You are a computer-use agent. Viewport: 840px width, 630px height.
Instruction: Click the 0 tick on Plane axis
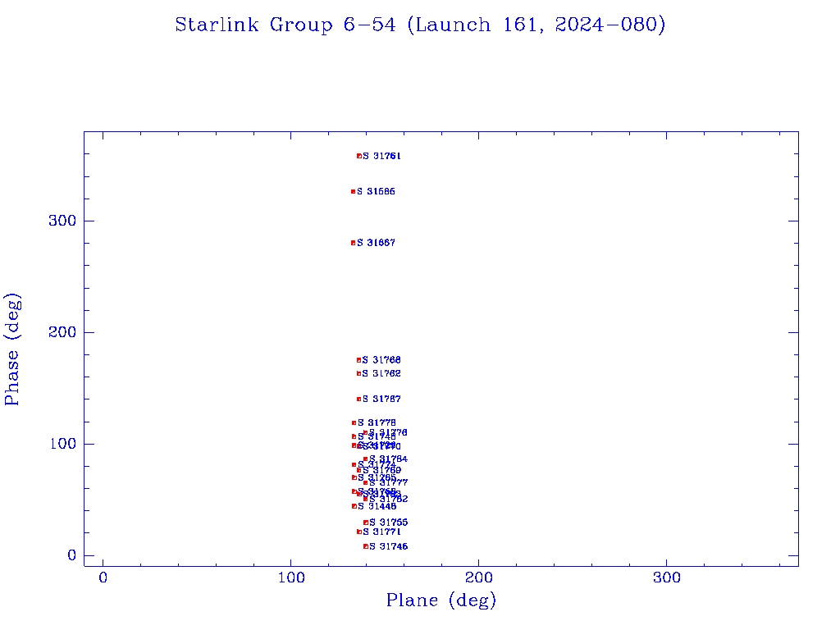[x=103, y=577]
